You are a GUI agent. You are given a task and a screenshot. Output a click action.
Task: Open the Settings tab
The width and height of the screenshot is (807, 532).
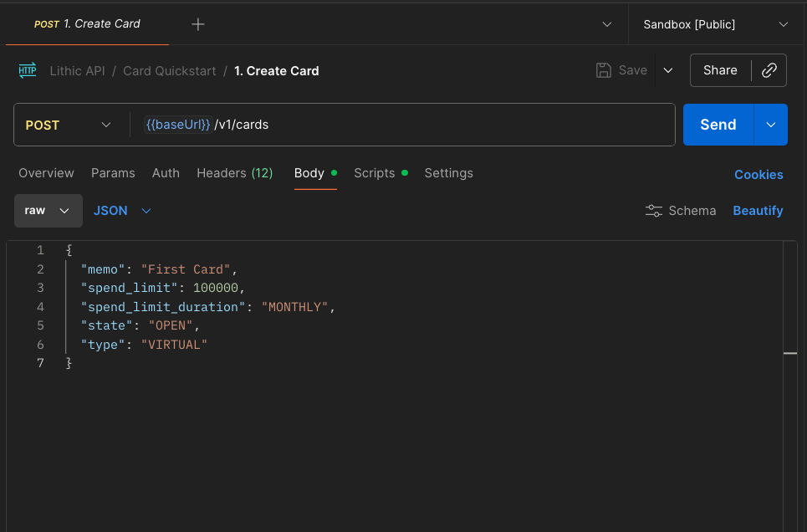click(x=448, y=173)
